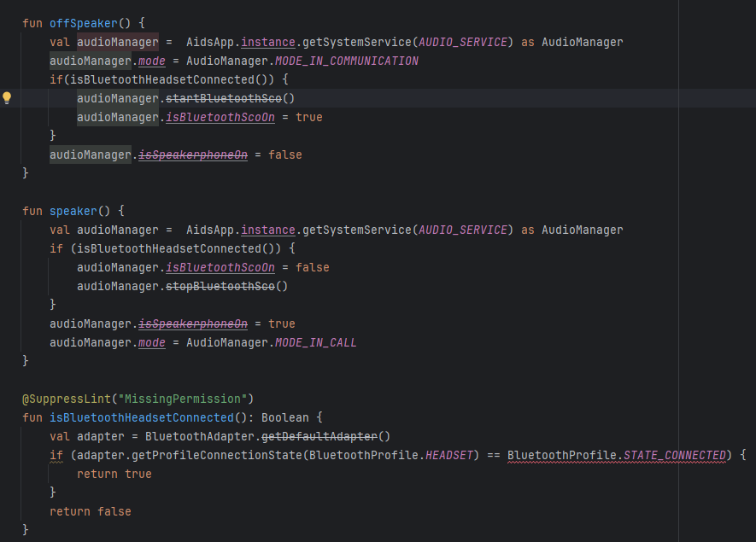Open the yellow lightbulb quick-fix icon
Viewport: 756px width, 542px height.
[x=7, y=98]
